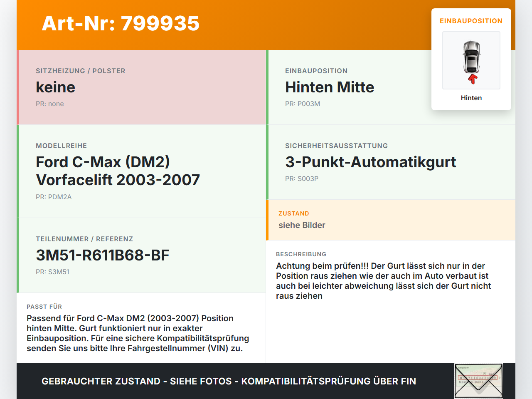532x399 pixels.
Task: Click the PR: P003M code
Action: coord(303,104)
